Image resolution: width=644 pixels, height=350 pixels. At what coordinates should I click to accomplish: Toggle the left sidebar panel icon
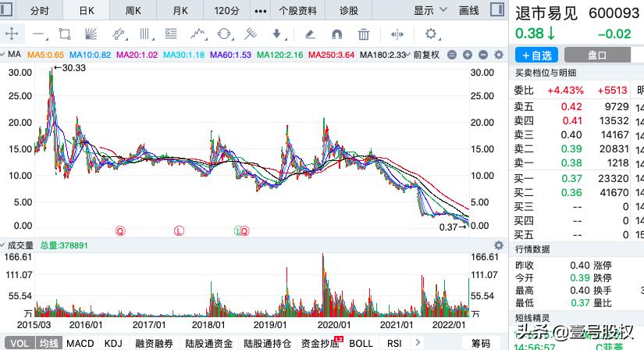(5, 9)
